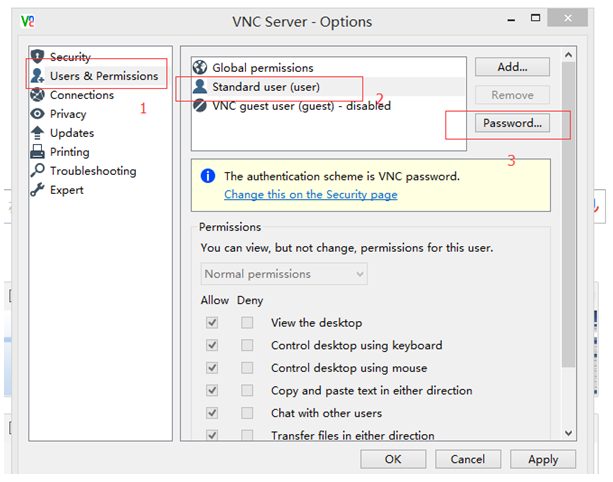This screenshot has width=613, height=482.
Task: Open Change this on the Security page link
Action: pos(310,194)
